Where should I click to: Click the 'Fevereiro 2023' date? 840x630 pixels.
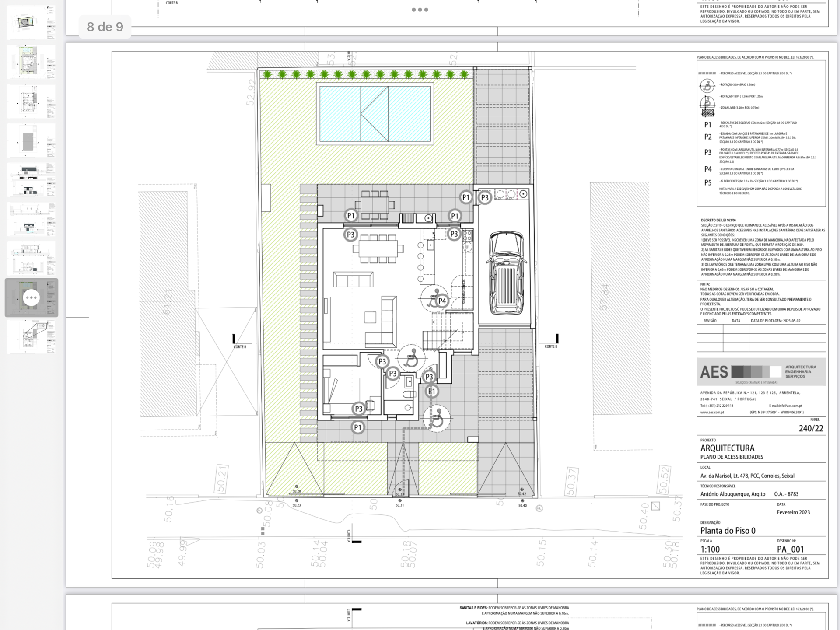click(x=793, y=512)
